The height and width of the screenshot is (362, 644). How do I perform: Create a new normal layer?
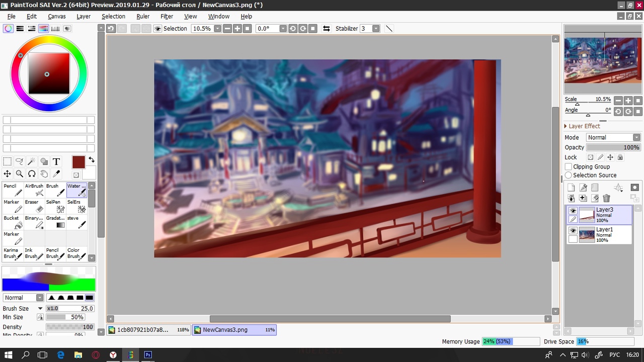[x=571, y=188]
